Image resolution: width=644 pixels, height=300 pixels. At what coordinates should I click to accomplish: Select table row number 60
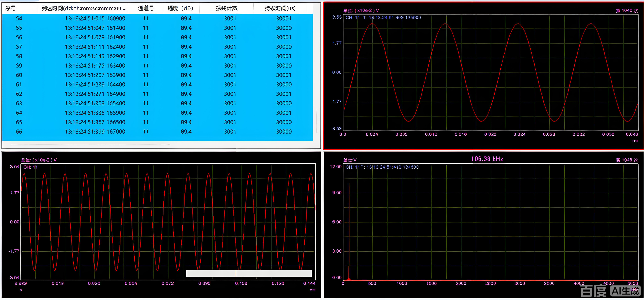pyautogui.click(x=19, y=75)
